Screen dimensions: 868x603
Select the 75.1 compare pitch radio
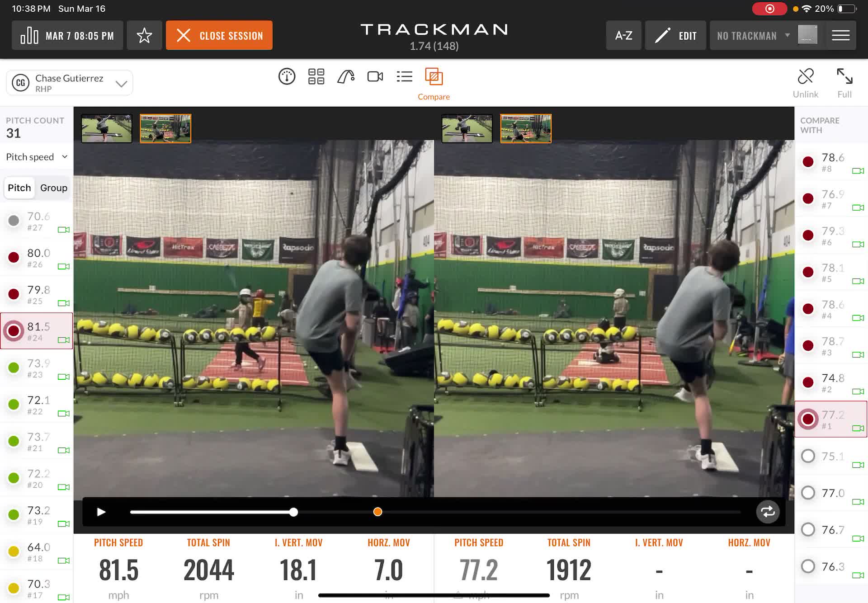click(808, 456)
